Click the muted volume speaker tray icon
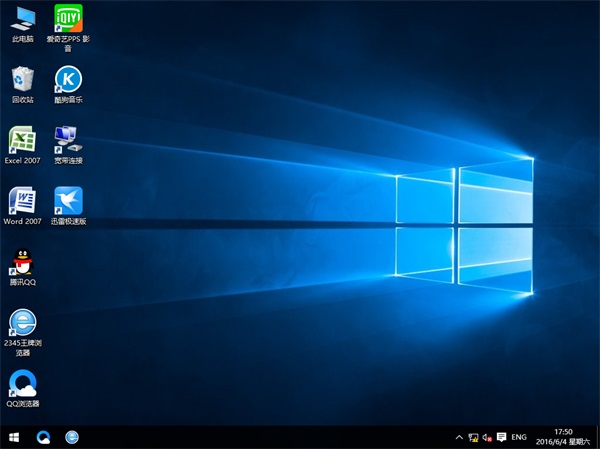The height and width of the screenshot is (449, 600). 486,438
